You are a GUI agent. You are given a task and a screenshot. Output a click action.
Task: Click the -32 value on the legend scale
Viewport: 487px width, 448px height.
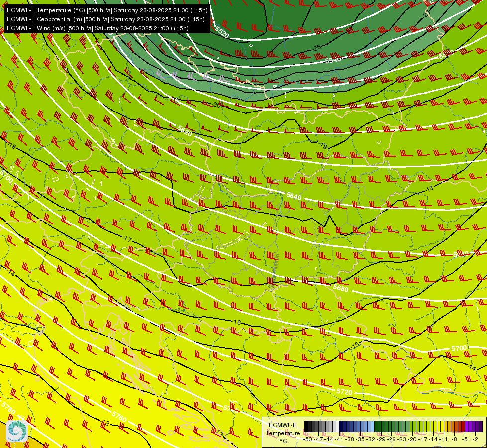(x=371, y=439)
